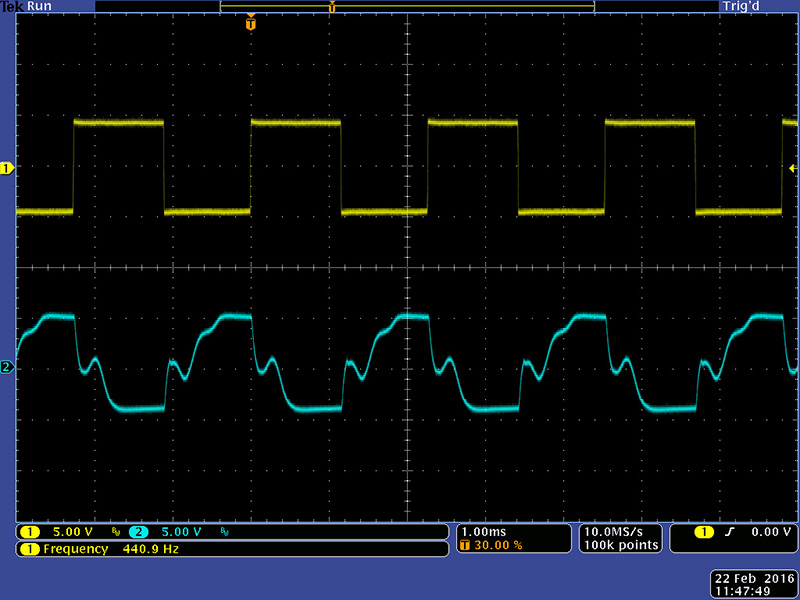This screenshot has width=800, height=600.
Task: Click the rising edge trigger slope icon
Action: pos(730,532)
